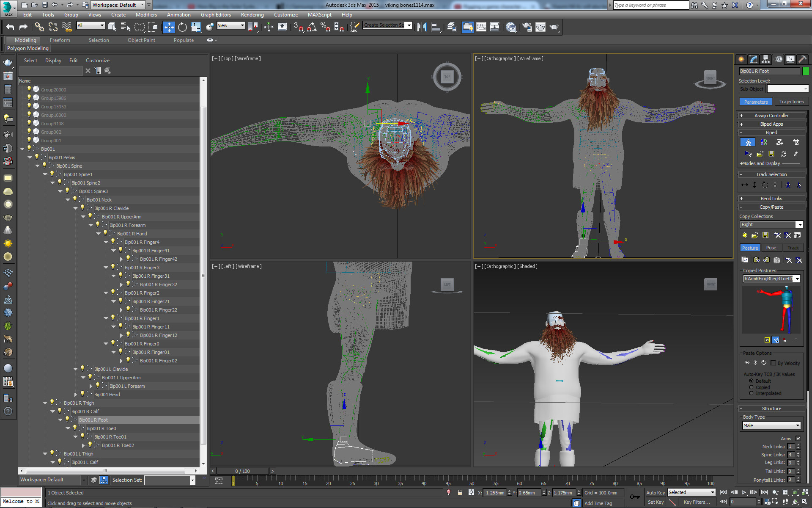Switch to the Trajectories tab
Screen dimensions: 812x508
coord(791,102)
